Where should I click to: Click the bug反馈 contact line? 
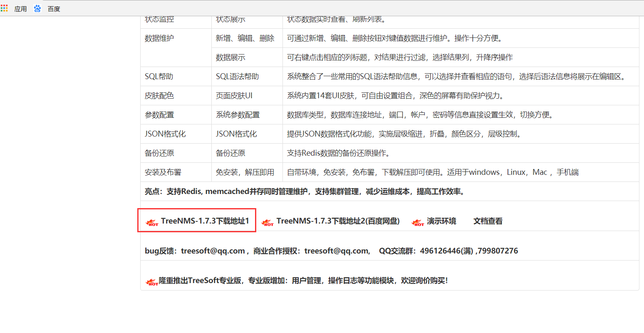coord(332,251)
